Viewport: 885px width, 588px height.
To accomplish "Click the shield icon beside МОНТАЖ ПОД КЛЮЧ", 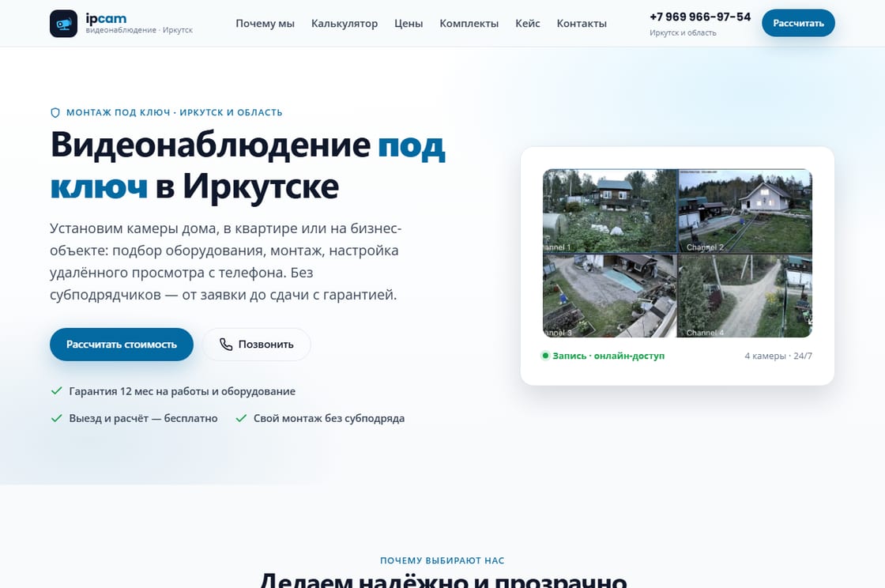I will [55, 112].
